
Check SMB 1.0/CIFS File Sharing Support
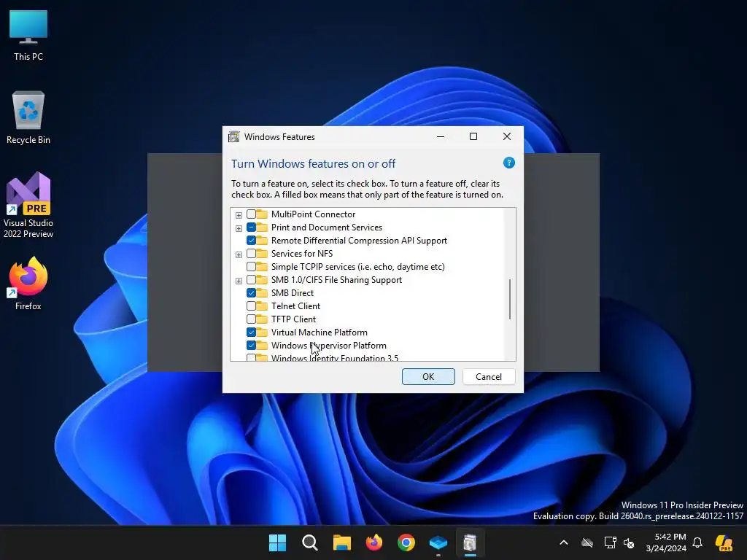(251, 279)
